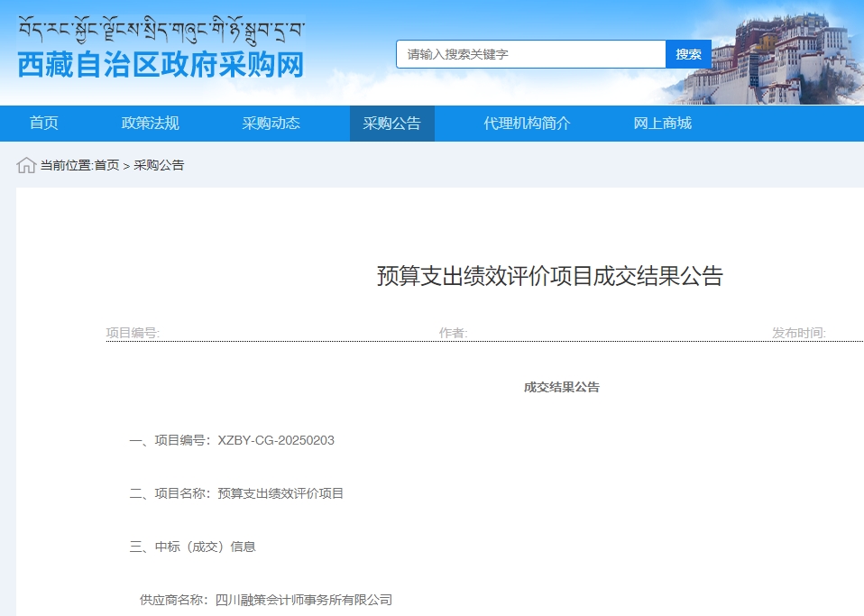864x616 pixels.
Task: Click the supplier name 四川融策会计师事务所有限公司
Action: (304, 600)
